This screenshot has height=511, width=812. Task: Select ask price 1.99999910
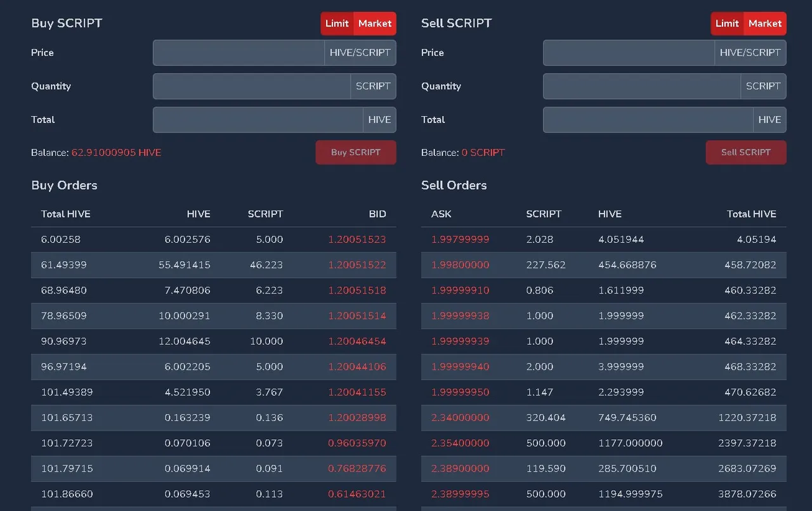(x=461, y=290)
